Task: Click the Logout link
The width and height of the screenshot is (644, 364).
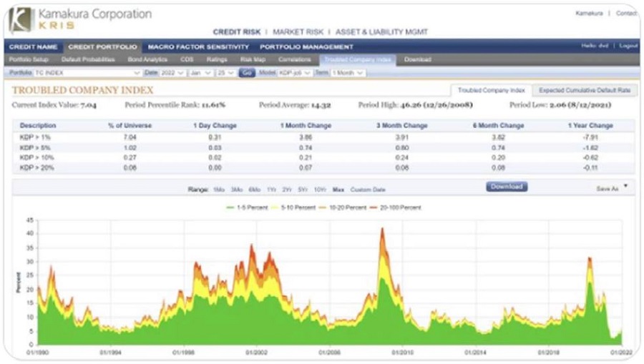Action: pyautogui.click(x=628, y=46)
